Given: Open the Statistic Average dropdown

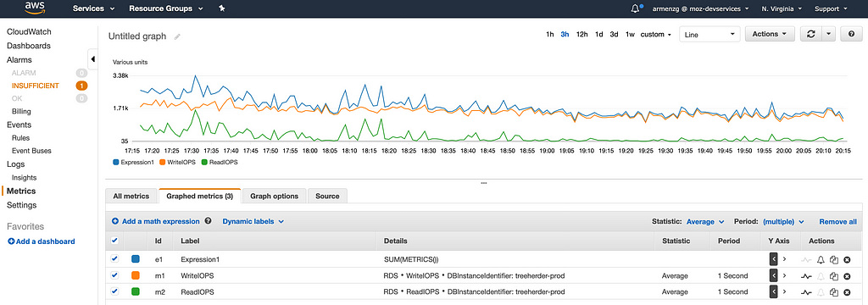Looking at the screenshot, I should click(705, 221).
